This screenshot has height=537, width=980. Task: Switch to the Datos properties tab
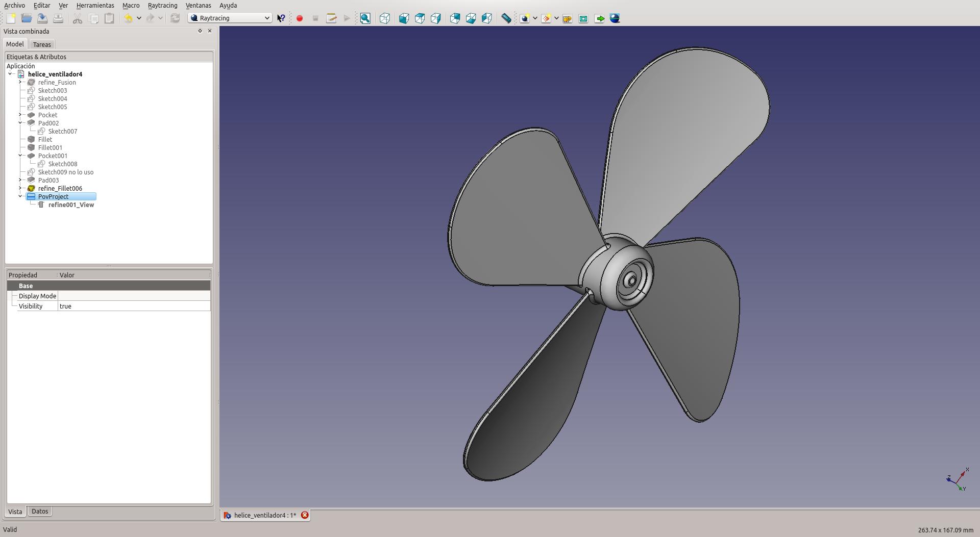point(40,511)
